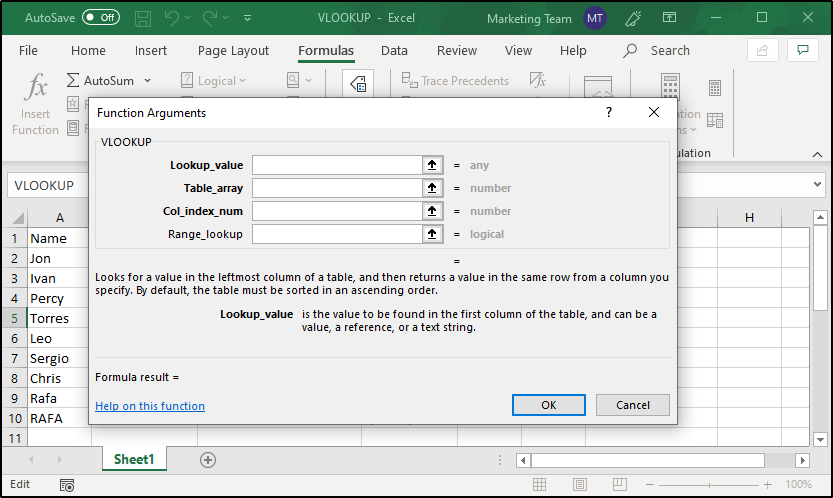Click the Select All triangle corner
Viewport: 833px width, 498px height.
(18, 218)
